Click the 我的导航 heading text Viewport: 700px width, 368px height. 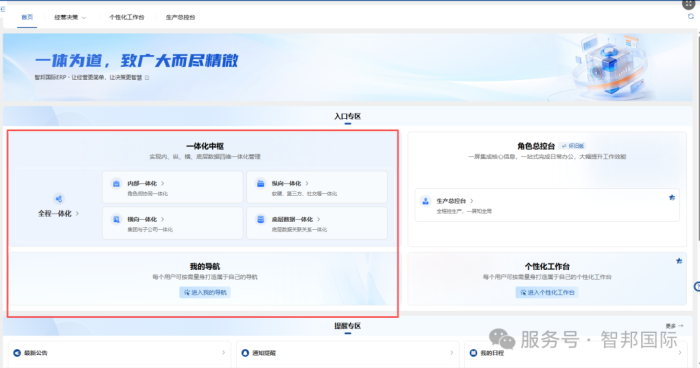205,267
